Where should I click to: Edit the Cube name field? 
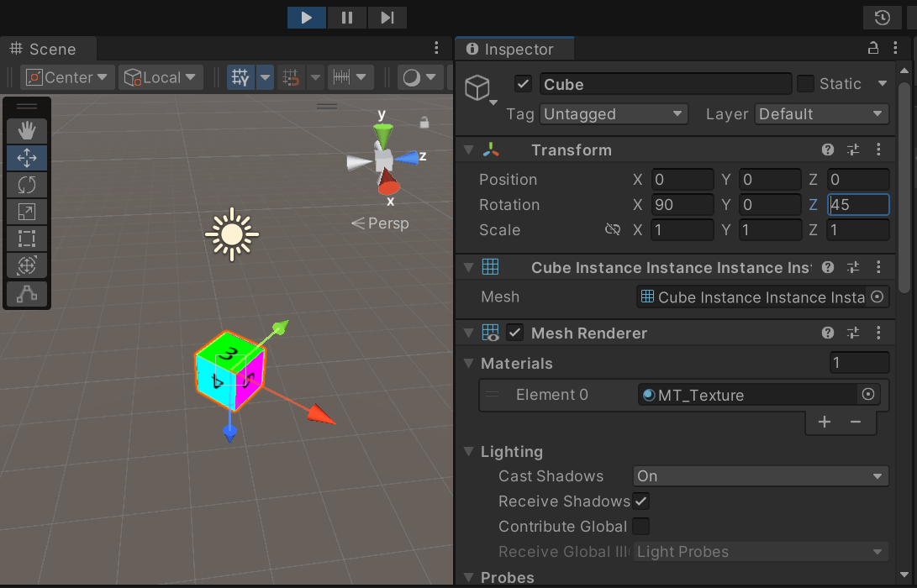click(x=666, y=84)
